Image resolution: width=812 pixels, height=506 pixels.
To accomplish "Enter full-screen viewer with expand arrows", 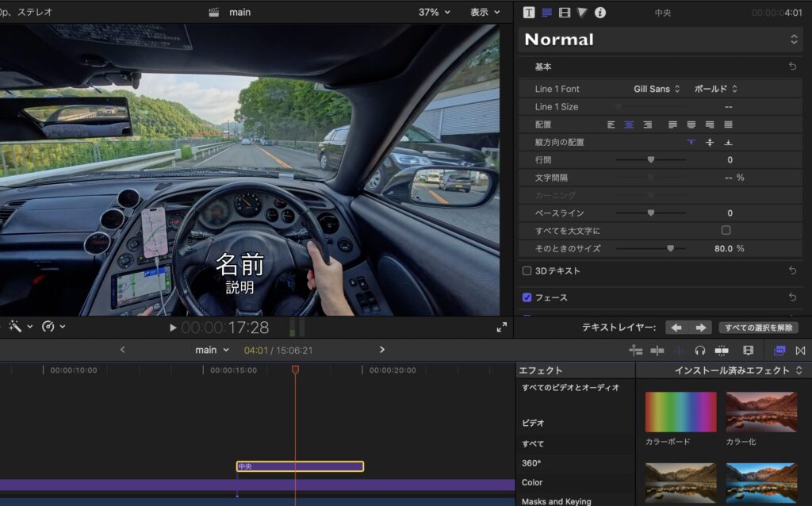I will (x=501, y=327).
